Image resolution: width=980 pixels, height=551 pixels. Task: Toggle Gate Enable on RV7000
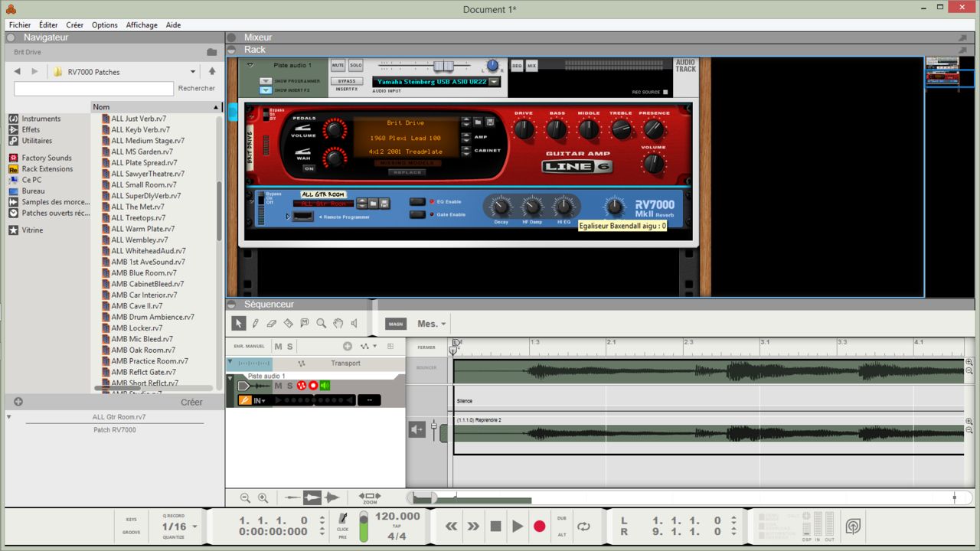pyautogui.click(x=417, y=214)
